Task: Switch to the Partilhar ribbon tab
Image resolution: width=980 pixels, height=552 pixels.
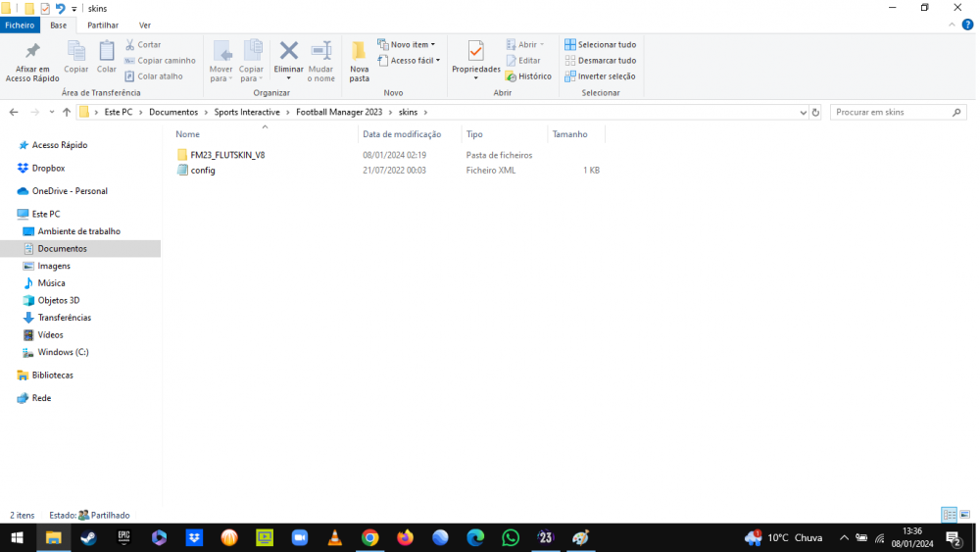Action: pyautogui.click(x=103, y=25)
